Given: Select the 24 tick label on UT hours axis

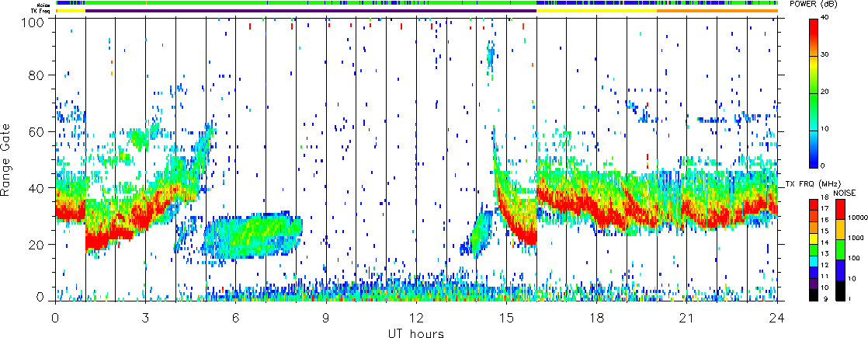Looking at the screenshot, I should [x=777, y=316].
